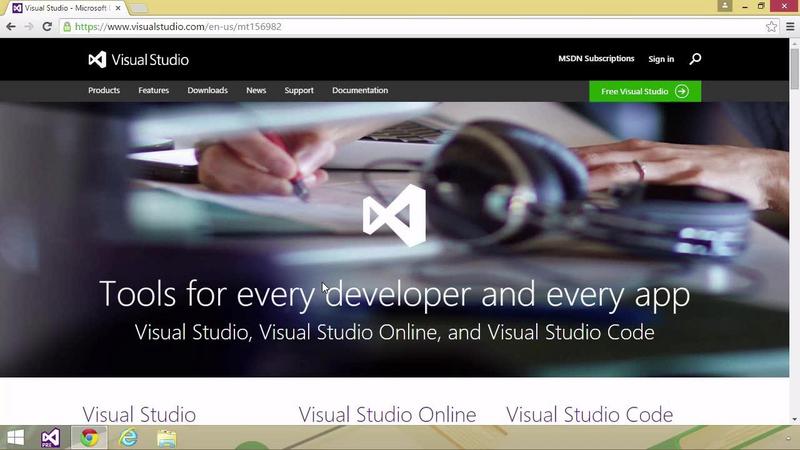
Task: Open the Products menu
Action: click(x=104, y=90)
